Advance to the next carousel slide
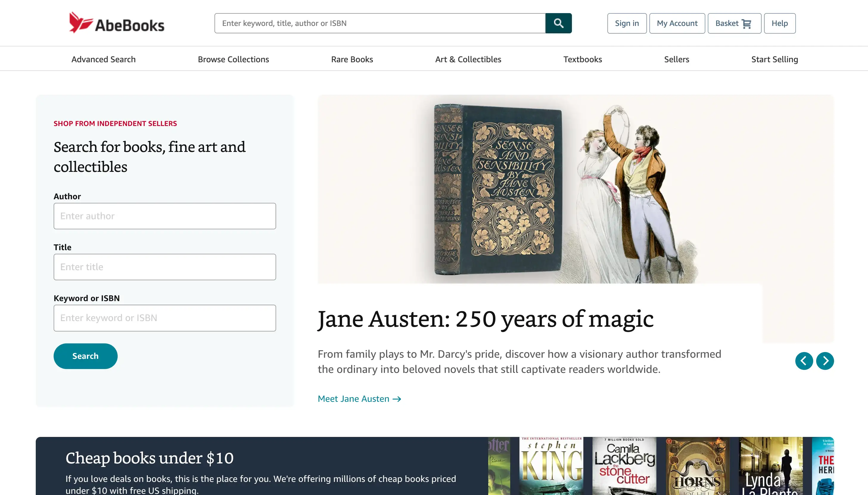 click(825, 361)
